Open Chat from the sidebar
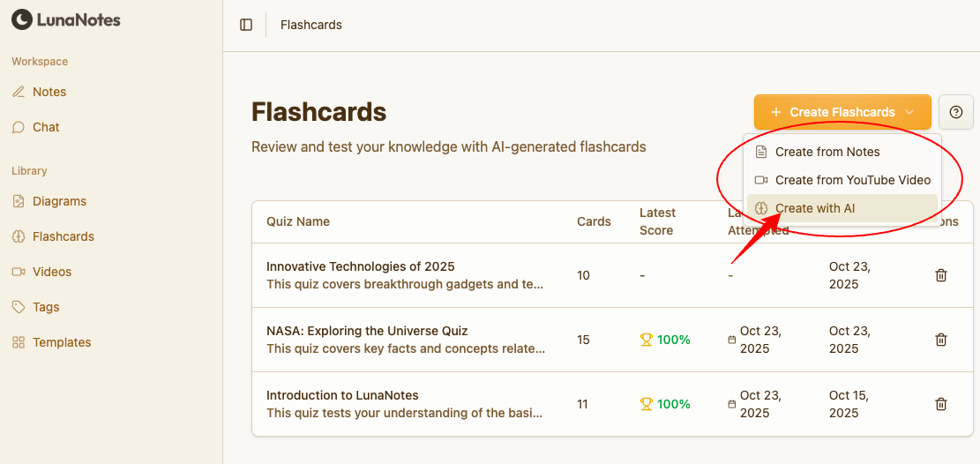980x464 pixels. [x=46, y=127]
